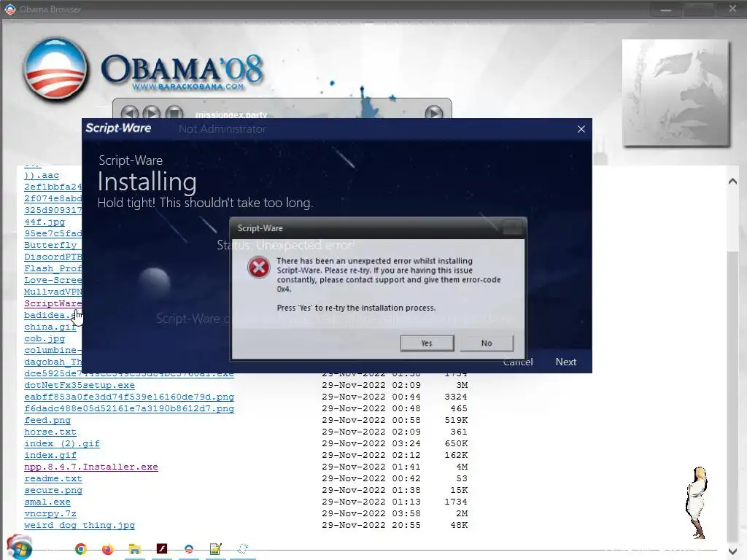The image size is (747, 560).
Task: Open Adobe Flash from the taskbar
Action: click(x=162, y=548)
